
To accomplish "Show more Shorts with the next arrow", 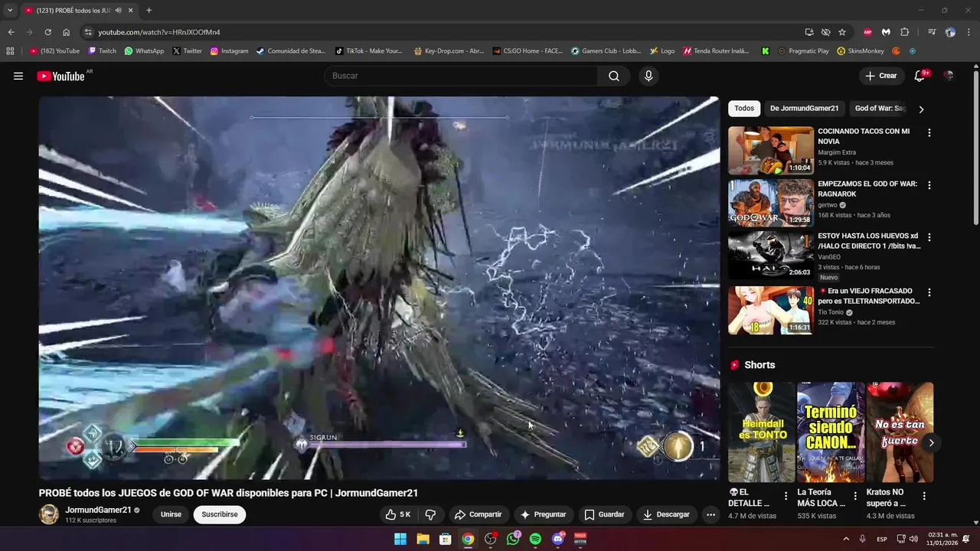I will click(931, 442).
